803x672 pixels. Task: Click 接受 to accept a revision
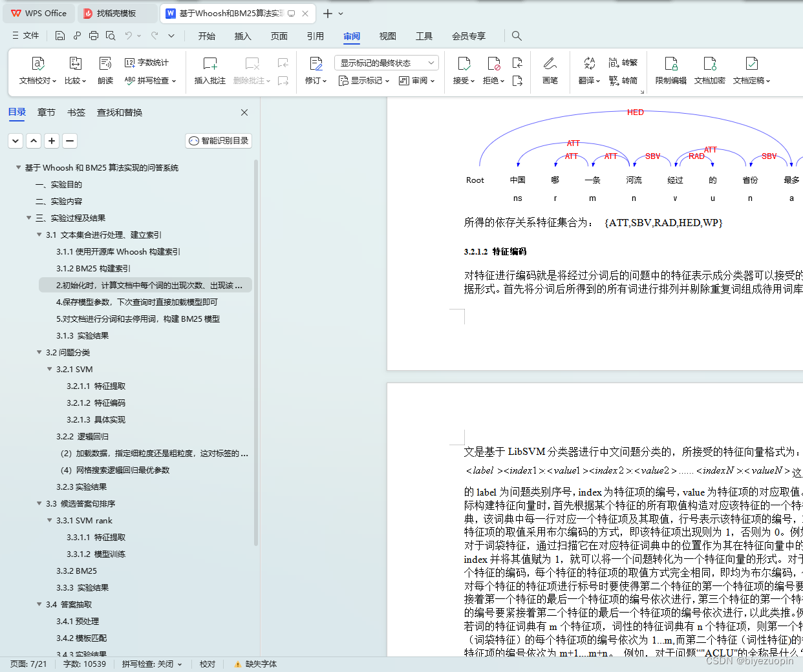coord(463,70)
